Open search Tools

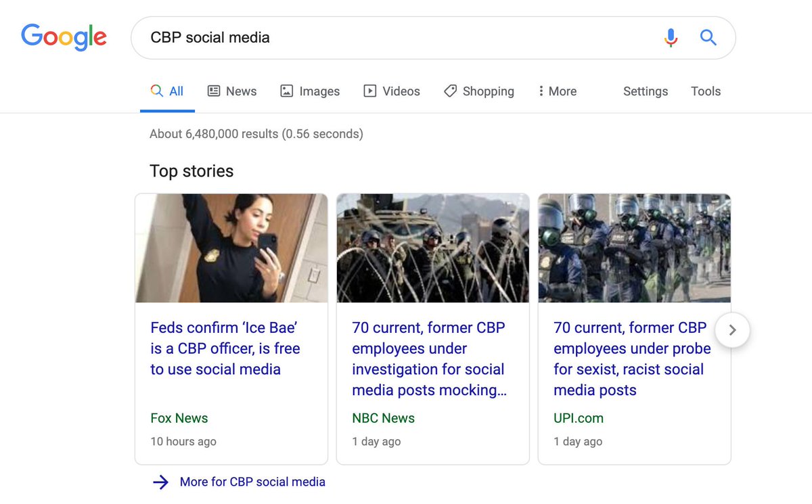click(706, 91)
